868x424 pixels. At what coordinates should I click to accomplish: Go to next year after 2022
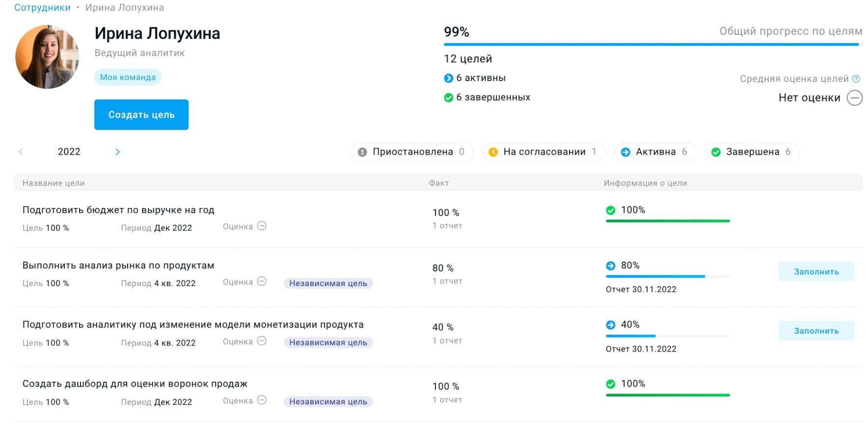click(x=117, y=152)
